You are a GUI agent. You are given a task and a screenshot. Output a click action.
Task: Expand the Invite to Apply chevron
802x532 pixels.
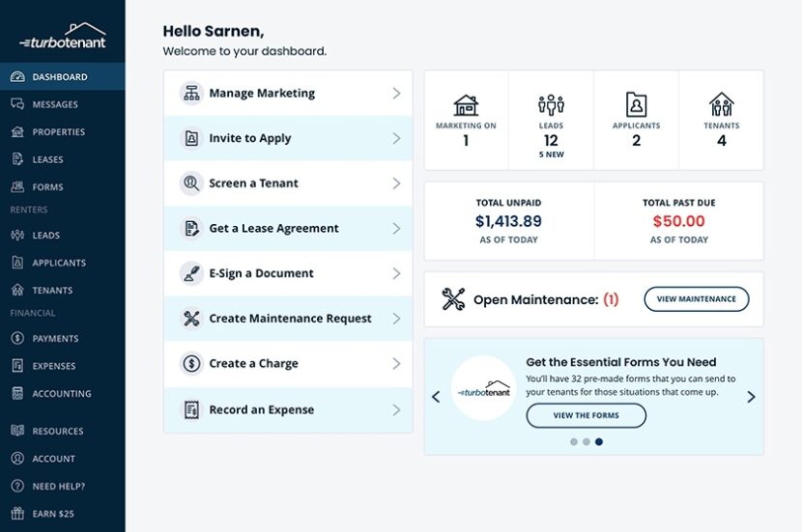(x=396, y=139)
